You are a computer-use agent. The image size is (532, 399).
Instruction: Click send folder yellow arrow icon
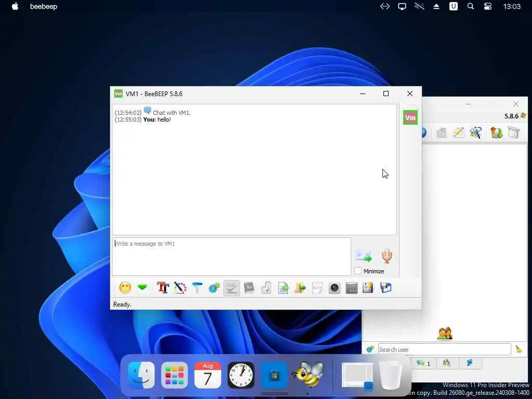coord(300,288)
